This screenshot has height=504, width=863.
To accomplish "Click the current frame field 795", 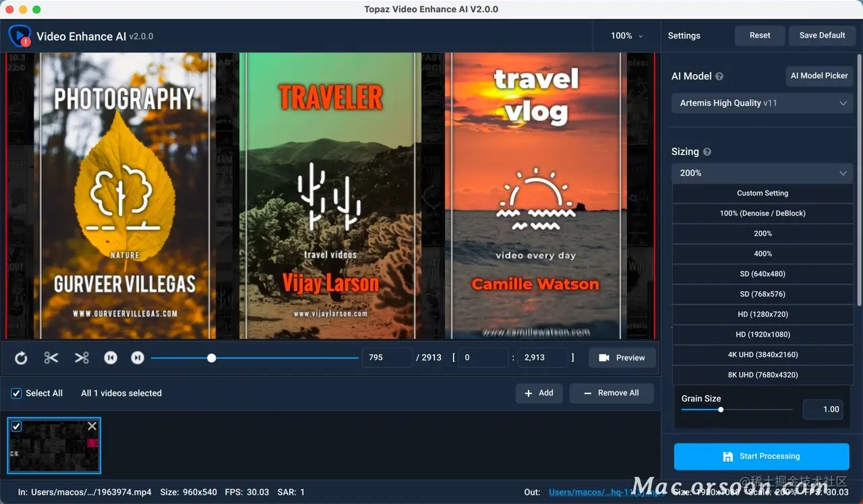I will pyautogui.click(x=387, y=358).
